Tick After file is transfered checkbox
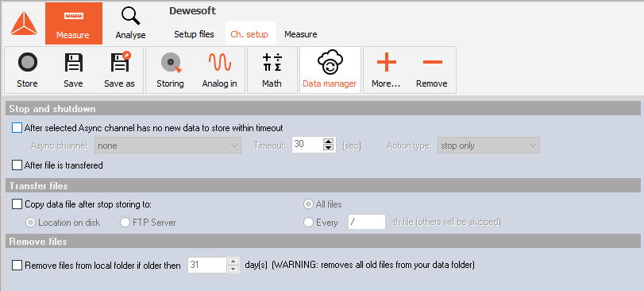This screenshot has width=644, height=291. 17,165
